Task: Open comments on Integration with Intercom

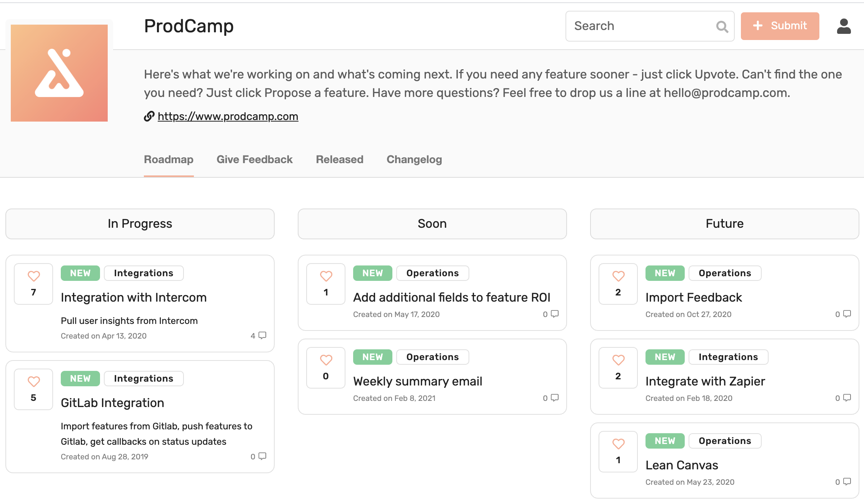Action: click(262, 335)
